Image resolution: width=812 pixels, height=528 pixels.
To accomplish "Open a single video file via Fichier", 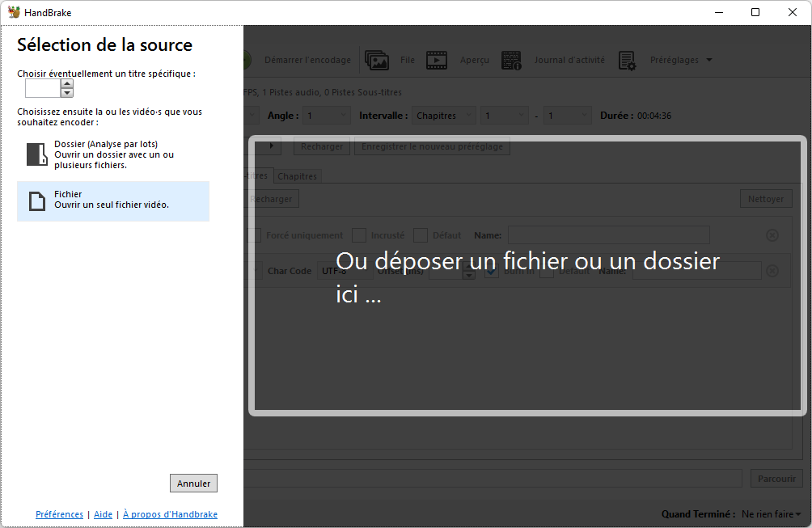I will (x=113, y=201).
